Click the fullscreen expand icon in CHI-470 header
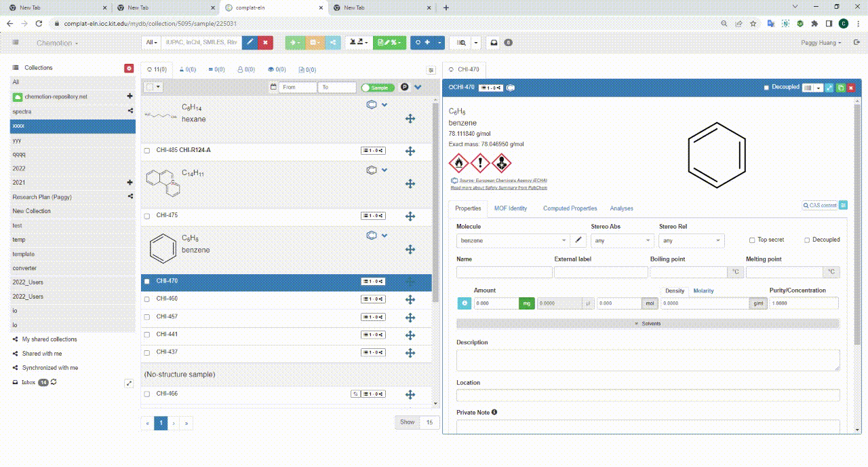 point(829,88)
